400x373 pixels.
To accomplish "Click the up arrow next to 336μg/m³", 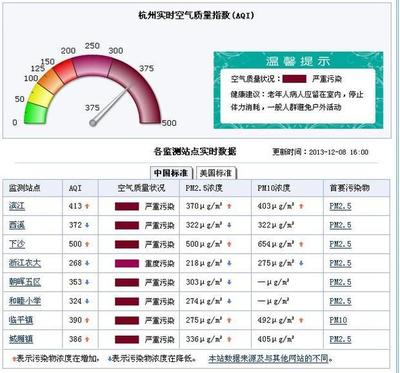I will point(229,339).
